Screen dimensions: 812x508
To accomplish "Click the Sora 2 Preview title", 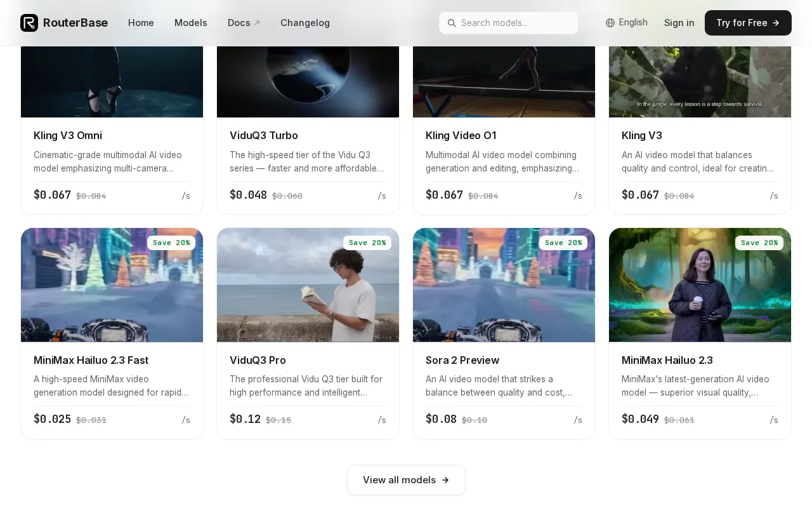I will (462, 361).
